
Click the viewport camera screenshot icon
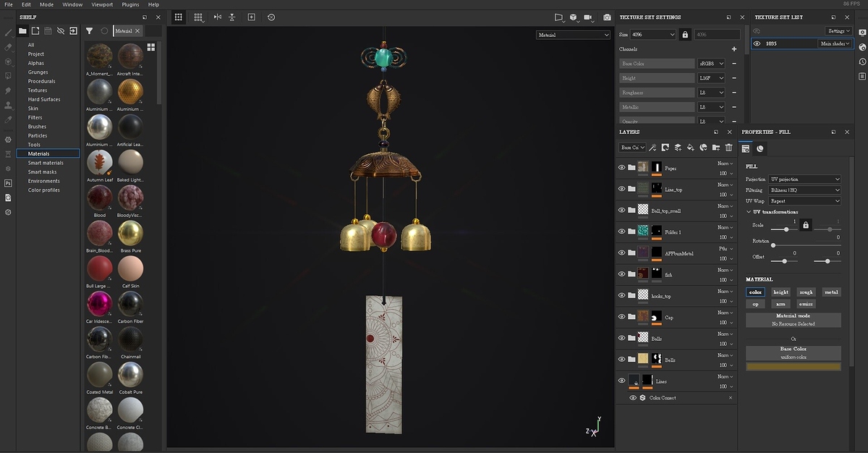(x=607, y=17)
